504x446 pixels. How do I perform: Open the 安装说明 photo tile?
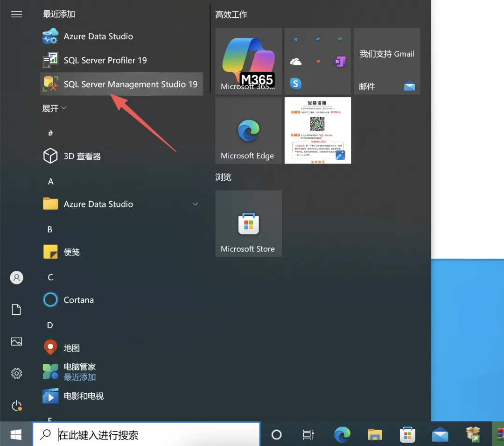tap(318, 130)
